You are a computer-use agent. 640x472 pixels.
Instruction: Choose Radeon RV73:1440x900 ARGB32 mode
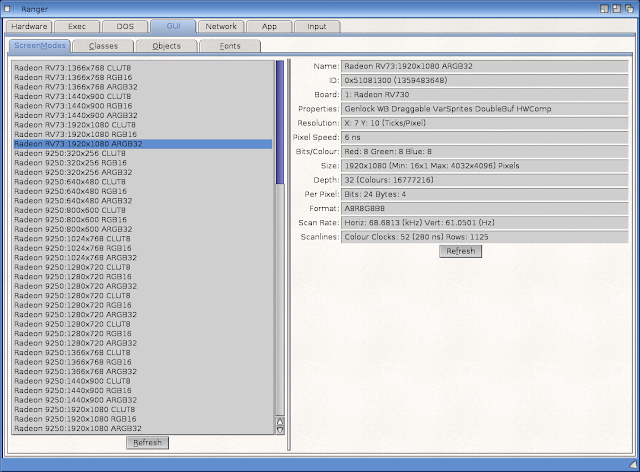click(x=143, y=115)
